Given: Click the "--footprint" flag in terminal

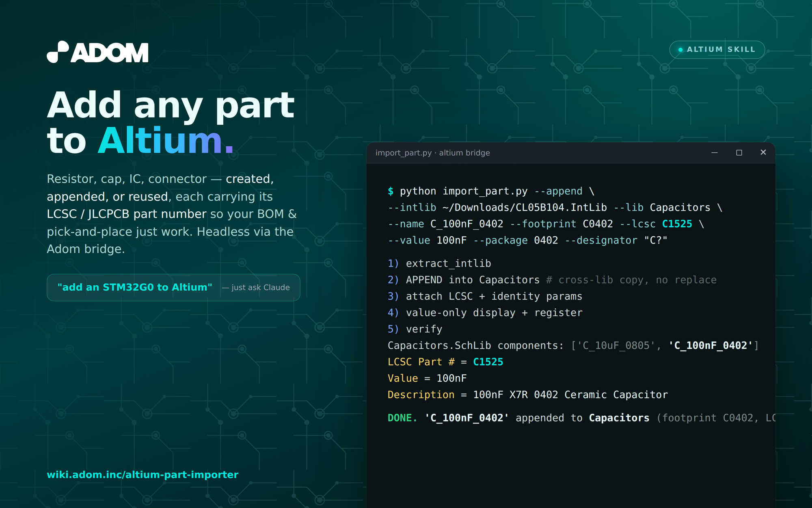Looking at the screenshot, I should tap(543, 224).
